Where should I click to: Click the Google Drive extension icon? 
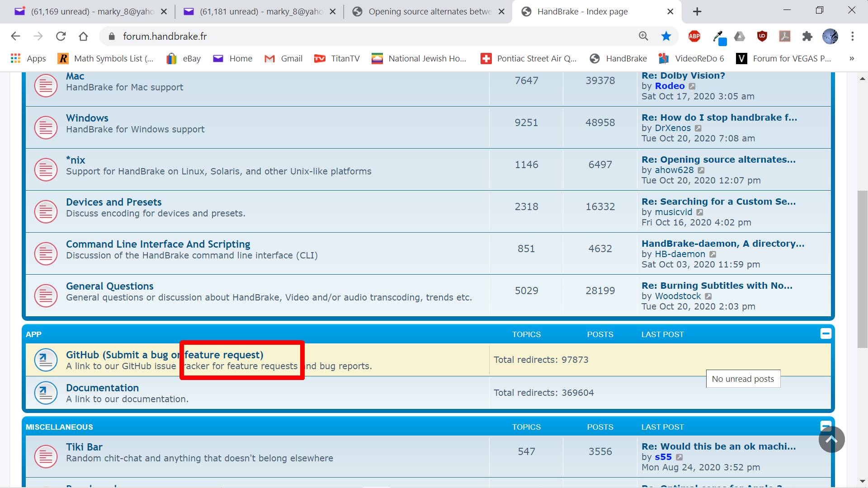point(740,36)
